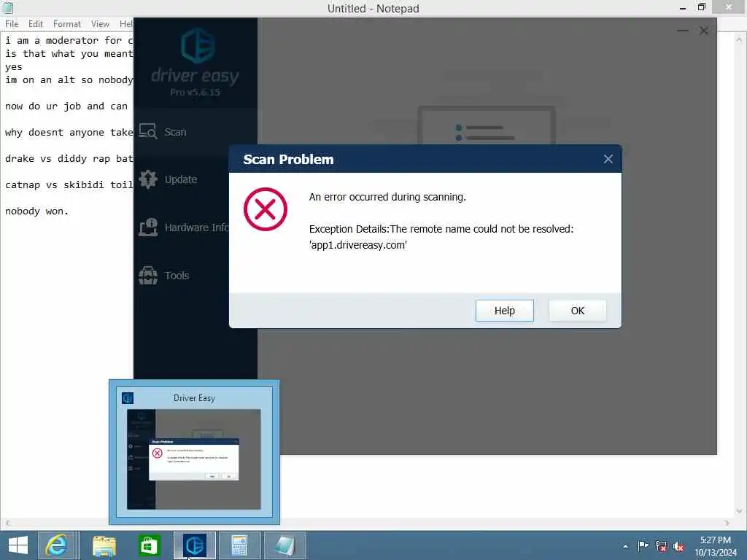Open Notepad's View menu

click(x=100, y=24)
